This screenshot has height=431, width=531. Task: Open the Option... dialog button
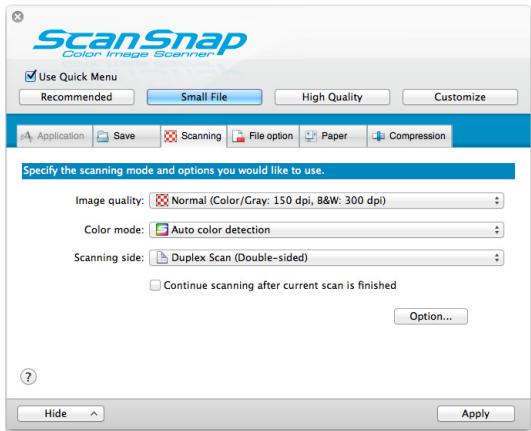(431, 317)
